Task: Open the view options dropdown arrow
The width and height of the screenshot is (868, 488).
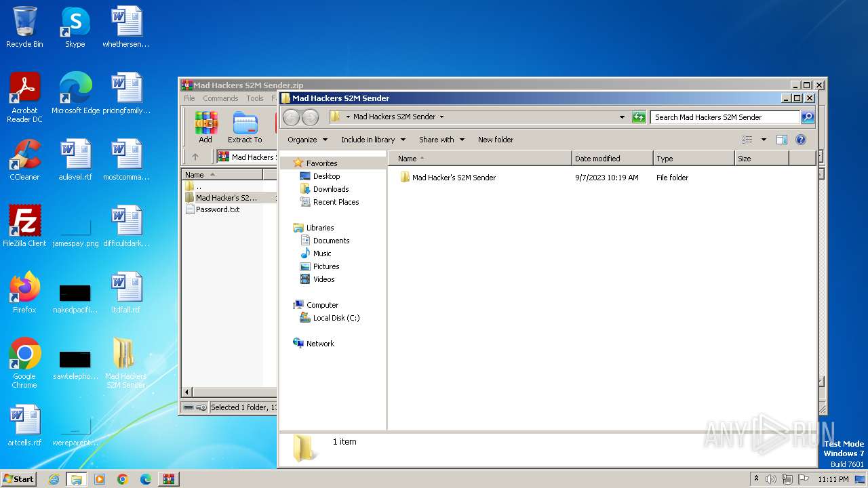Action: point(763,140)
